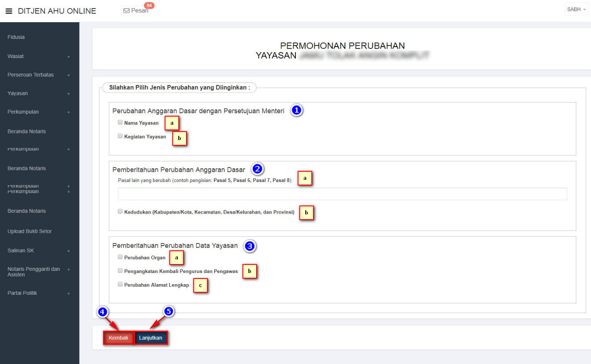591x364 pixels.
Task: Open the Pesan envelope messages
Action: coord(136,11)
